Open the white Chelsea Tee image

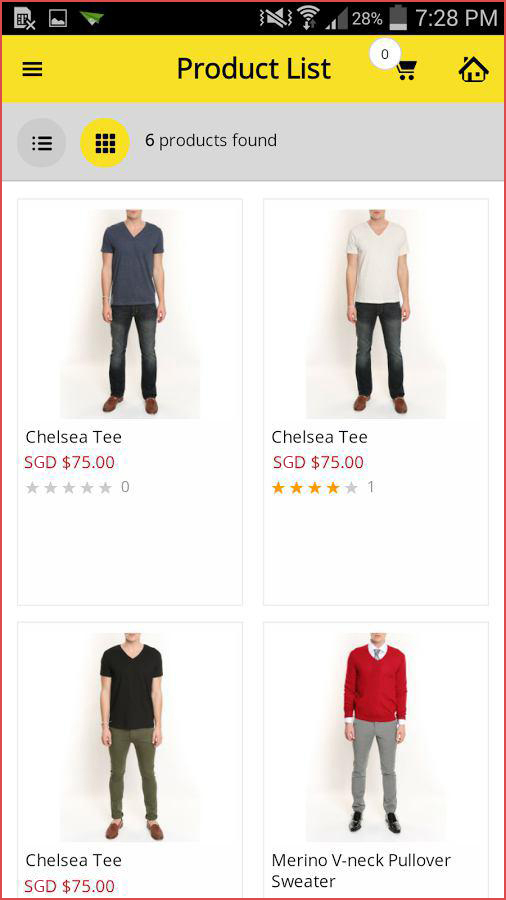[376, 313]
